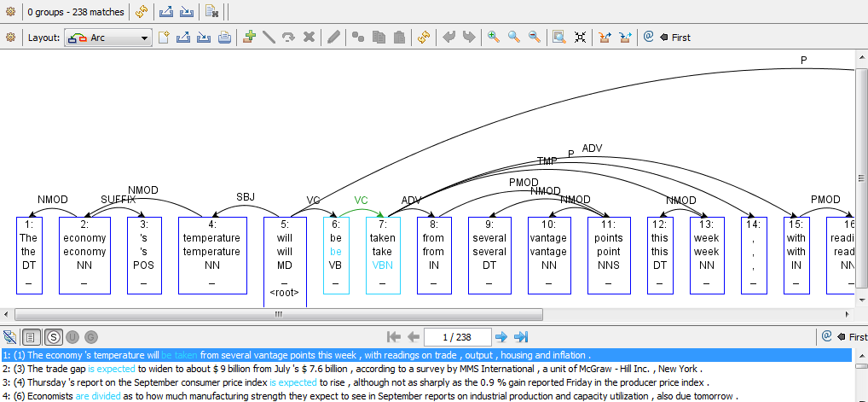This screenshot has width=868, height=402.
Task: Click the @ icon in graph toolbar
Action: point(649,38)
